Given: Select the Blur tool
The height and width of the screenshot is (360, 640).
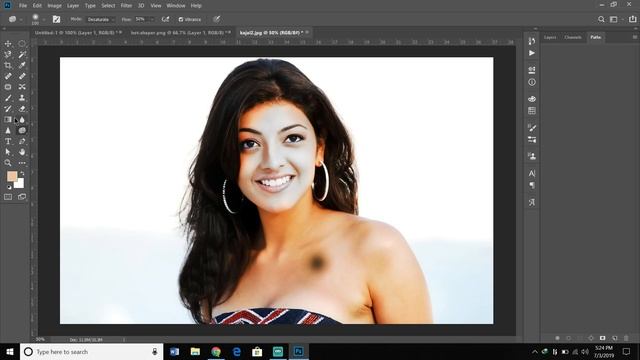Looking at the screenshot, I should tap(22, 120).
